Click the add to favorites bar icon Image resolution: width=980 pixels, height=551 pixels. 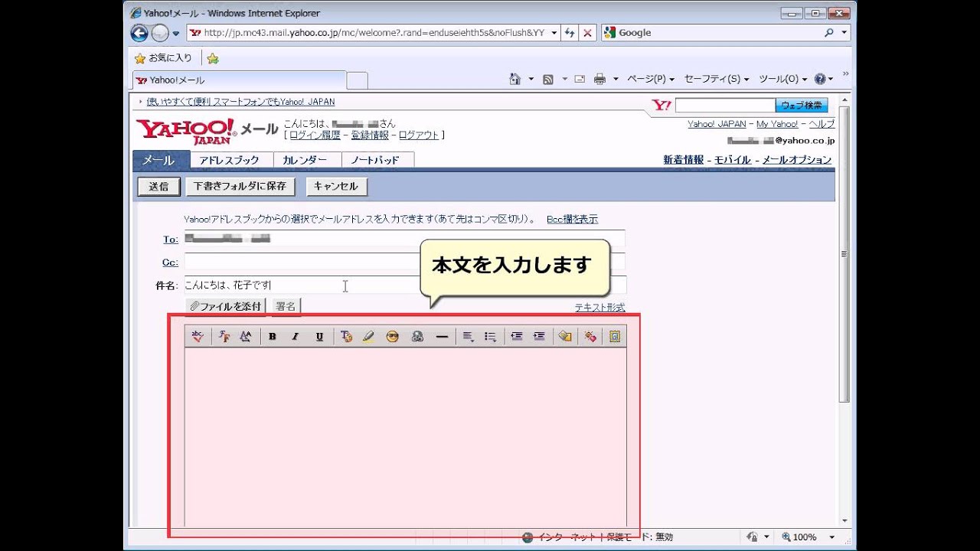(x=213, y=58)
